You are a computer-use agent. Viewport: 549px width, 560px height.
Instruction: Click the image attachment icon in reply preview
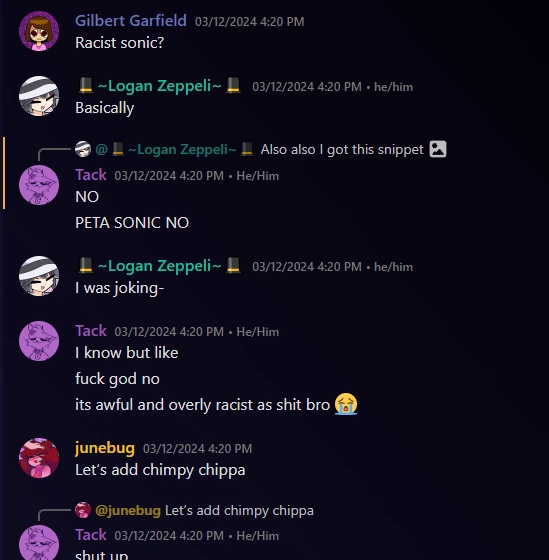pos(438,149)
